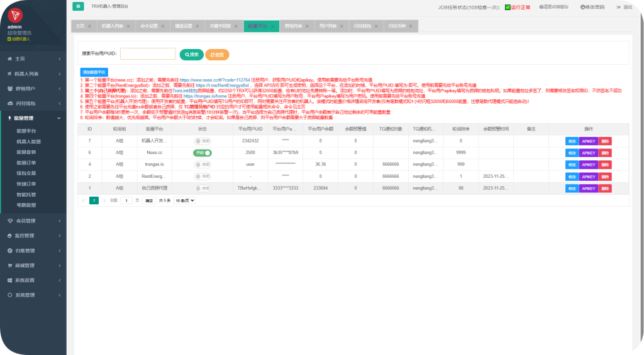Click the cloud icon beside 闪兑钱包 in sidebar

coord(10,104)
